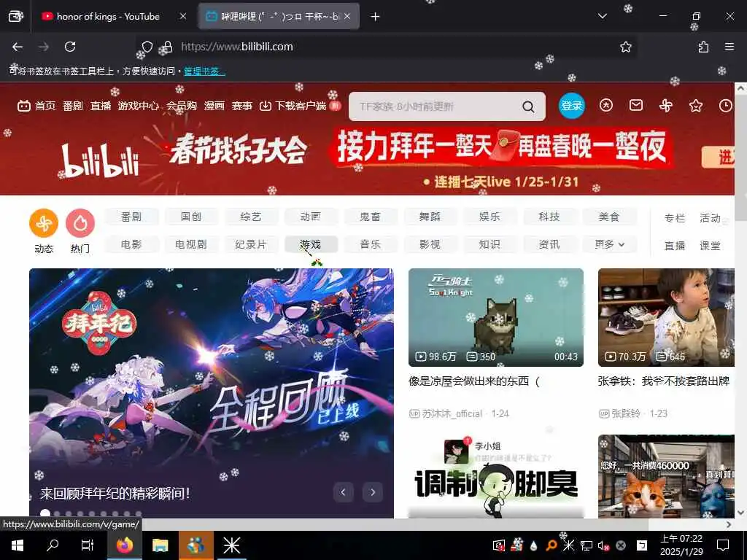Click the pink 热门 flame icon
Viewport: 747px width, 560px height.
pos(80,223)
